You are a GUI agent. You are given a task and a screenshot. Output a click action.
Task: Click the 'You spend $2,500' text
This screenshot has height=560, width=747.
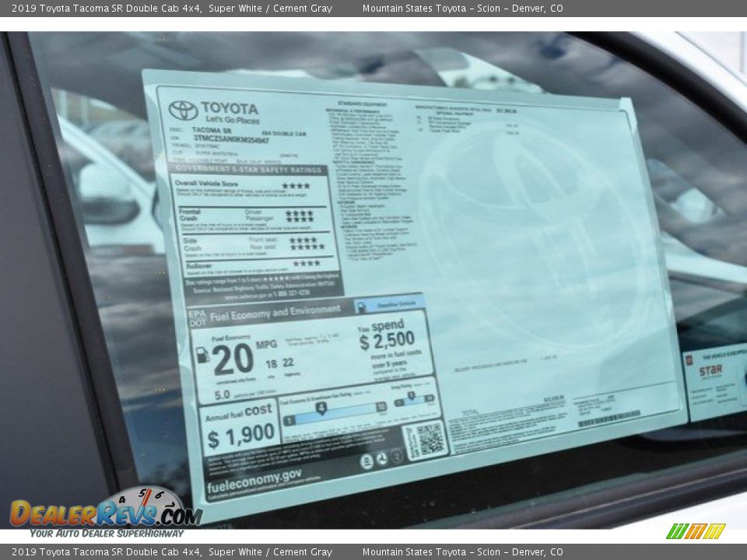tap(386, 334)
